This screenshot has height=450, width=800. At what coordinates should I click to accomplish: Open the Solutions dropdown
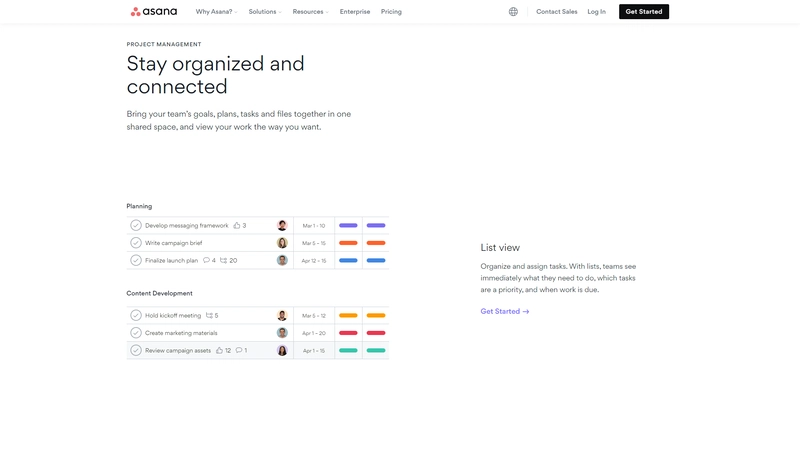pyautogui.click(x=265, y=12)
